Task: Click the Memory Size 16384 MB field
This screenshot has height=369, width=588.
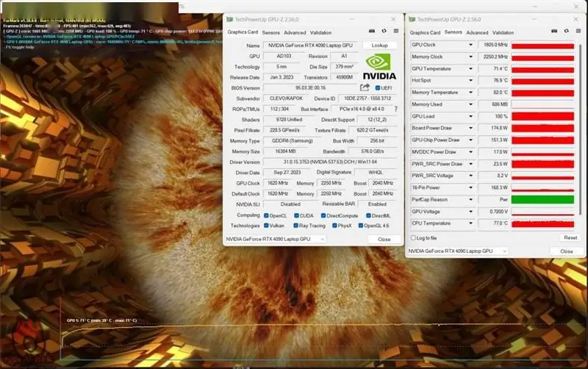Action: click(285, 151)
